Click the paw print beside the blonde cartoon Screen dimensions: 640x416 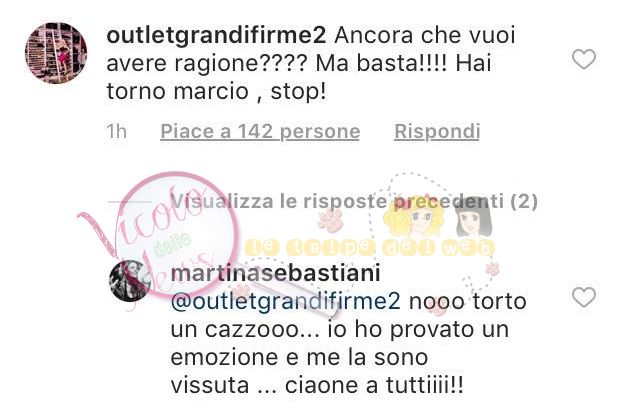(331, 221)
